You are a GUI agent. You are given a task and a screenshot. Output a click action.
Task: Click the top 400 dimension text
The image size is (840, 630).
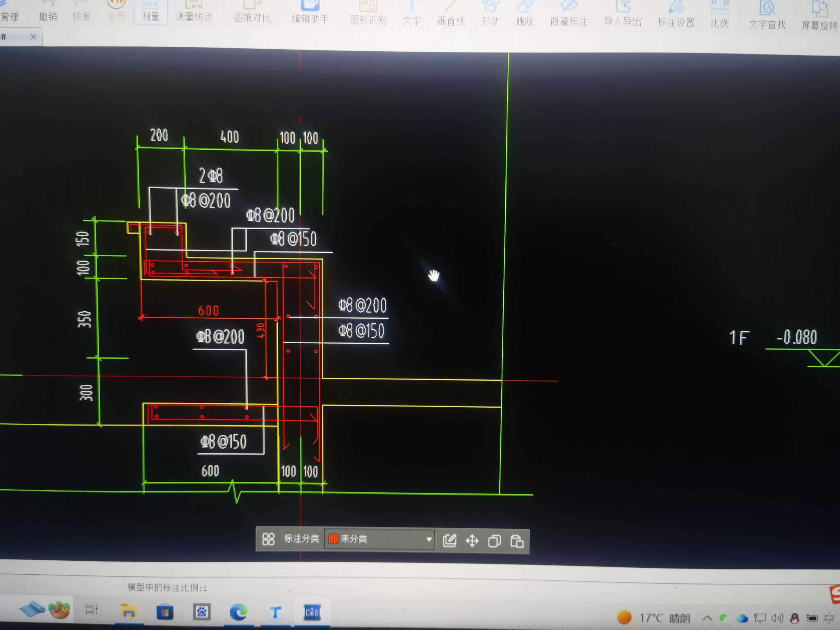coord(229,137)
